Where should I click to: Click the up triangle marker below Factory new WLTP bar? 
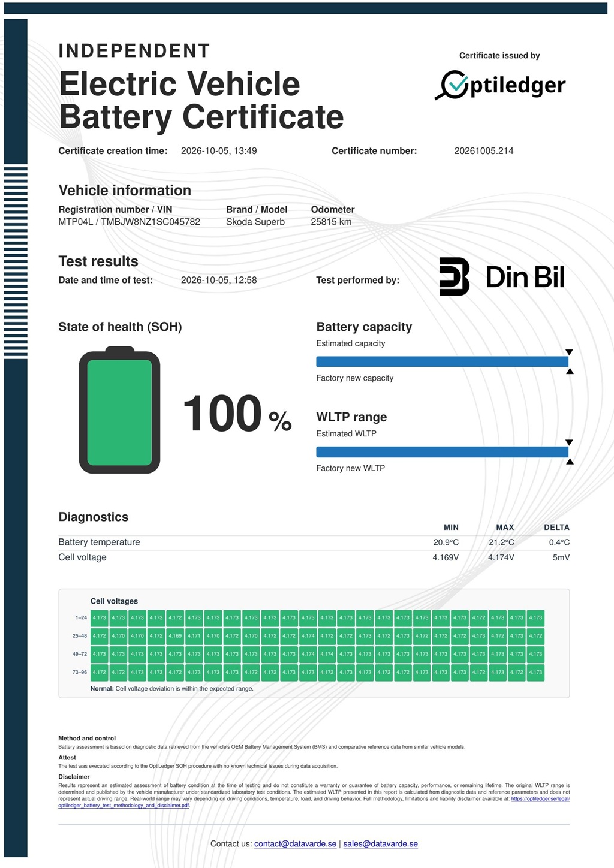(x=570, y=462)
